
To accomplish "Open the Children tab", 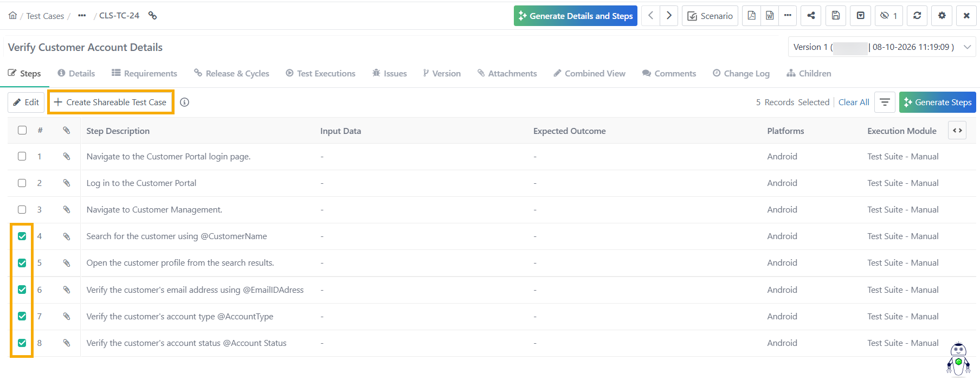I will point(809,74).
